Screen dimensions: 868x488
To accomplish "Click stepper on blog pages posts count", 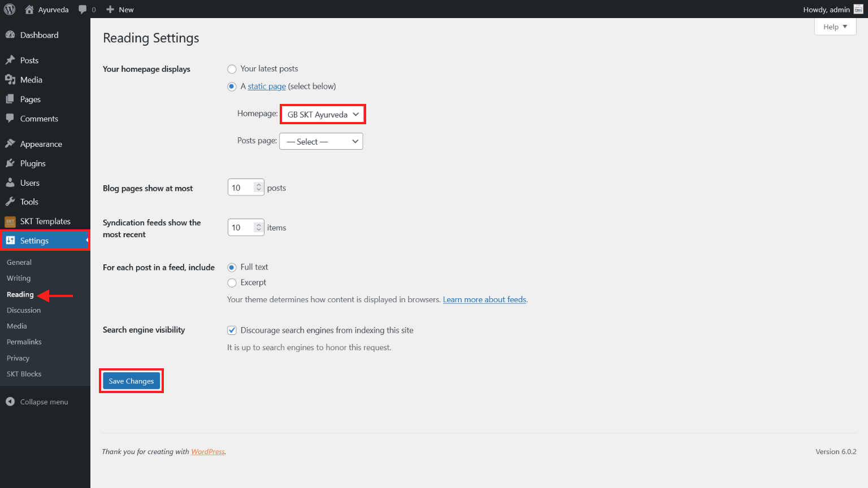I will [259, 188].
